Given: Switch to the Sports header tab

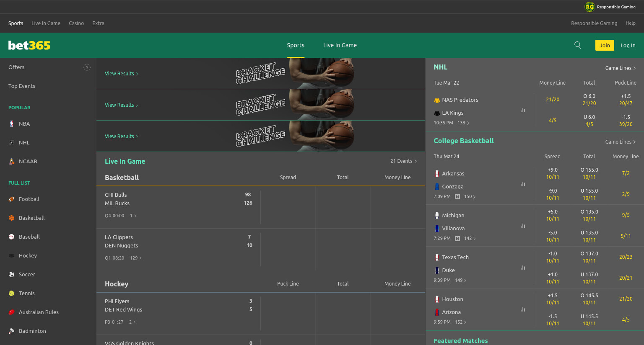Looking at the screenshot, I should (296, 45).
